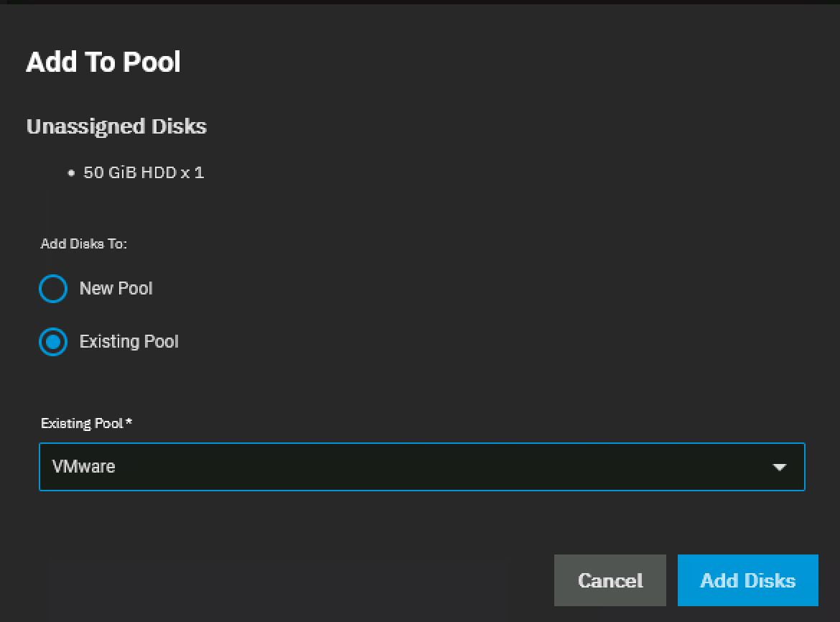Expand the Existing Pool dropdown arrow

point(779,467)
